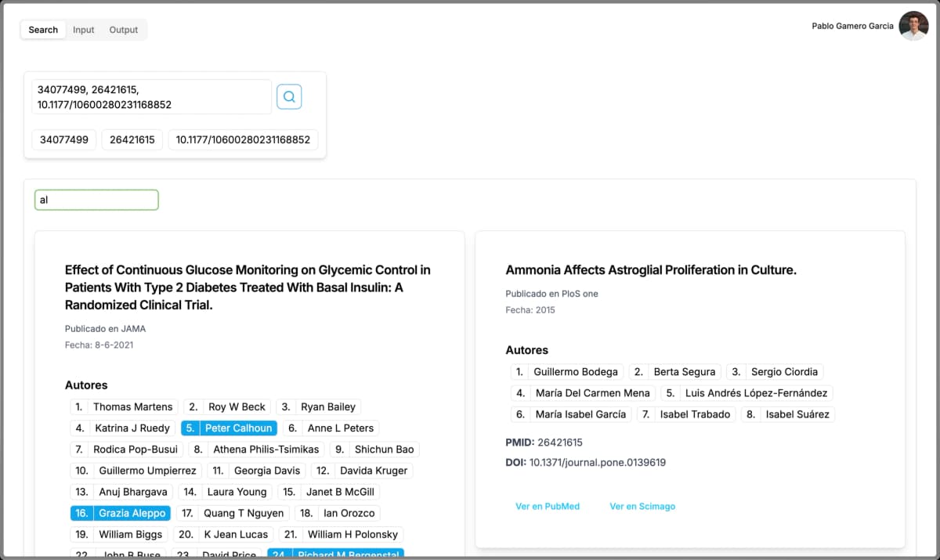Viewport: 940px width, 560px height.
Task: Open the user profile avatar
Action: (913, 26)
